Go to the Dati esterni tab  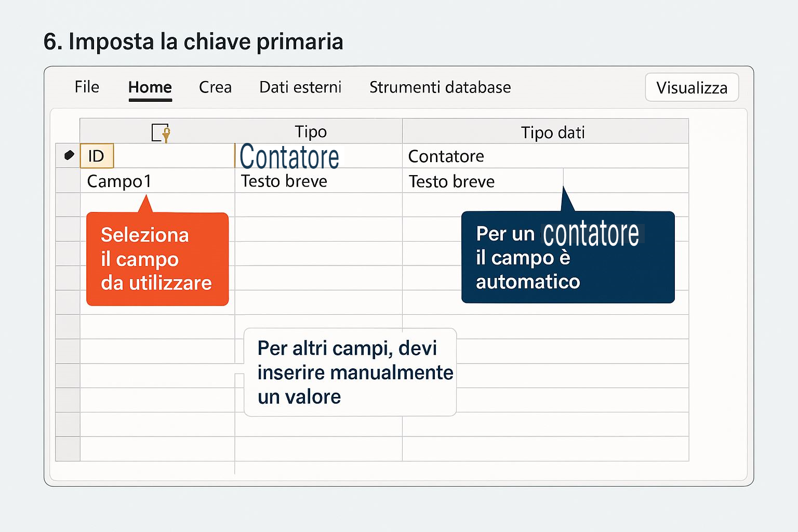[300, 87]
